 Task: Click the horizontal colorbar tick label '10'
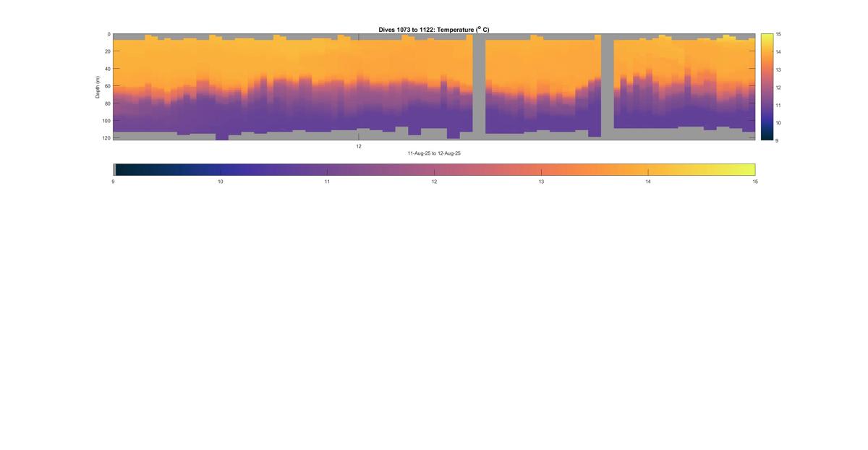coord(220,182)
